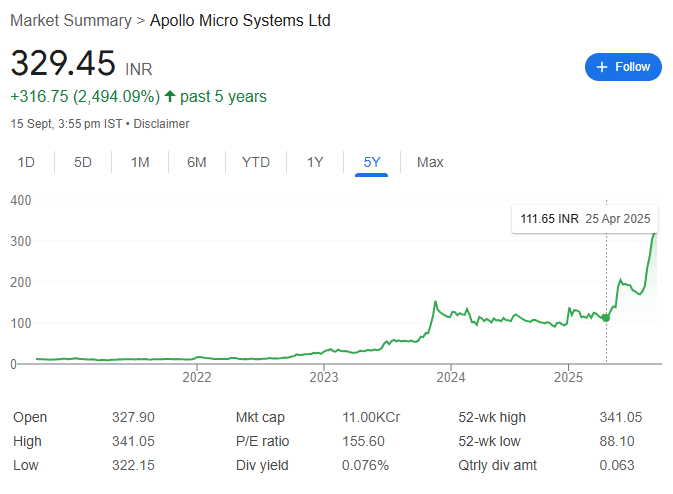Click the Div yield value 0.076%
This screenshot has width=673, height=494.
(x=365, y=465)
